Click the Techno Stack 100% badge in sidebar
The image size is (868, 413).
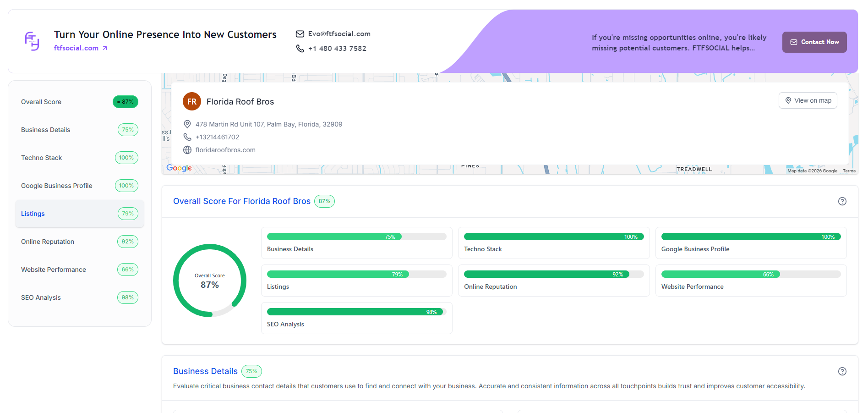pos(126,158)
